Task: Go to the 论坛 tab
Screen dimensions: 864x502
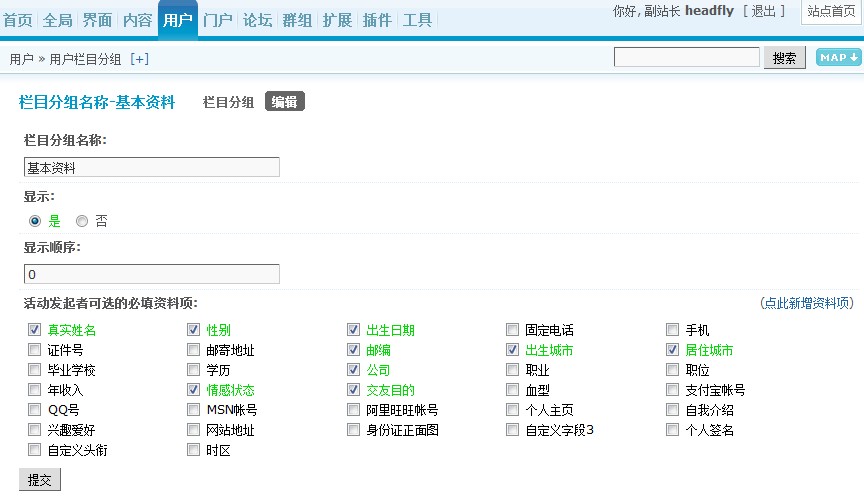Action: pyautogui.click(x=257, y=20)
